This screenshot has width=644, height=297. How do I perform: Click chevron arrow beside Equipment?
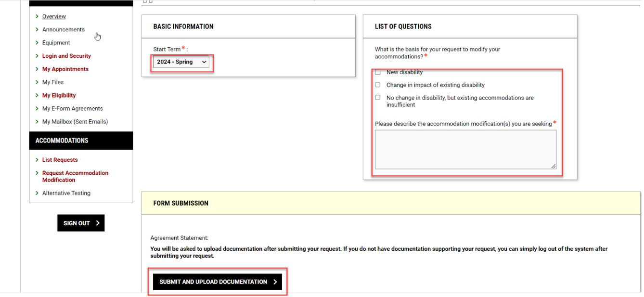pyautogui.click(x=37, y=43)
